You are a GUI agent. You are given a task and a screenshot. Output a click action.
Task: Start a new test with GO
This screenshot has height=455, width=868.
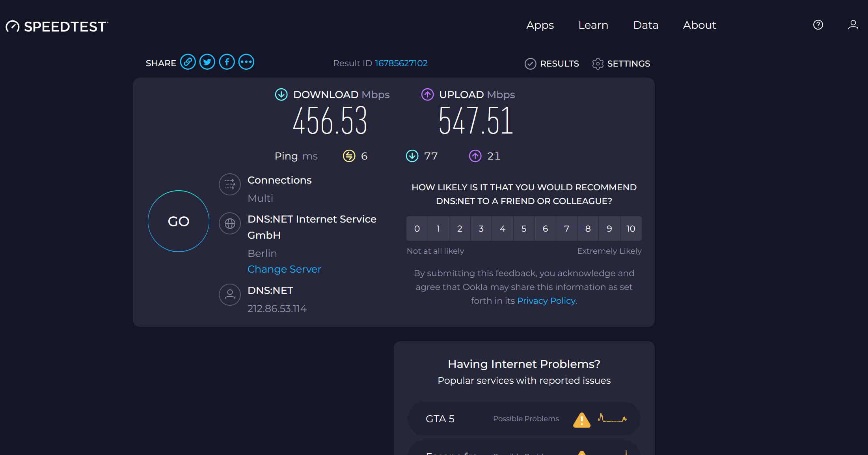pyautogui.click(x=179, y=221)
